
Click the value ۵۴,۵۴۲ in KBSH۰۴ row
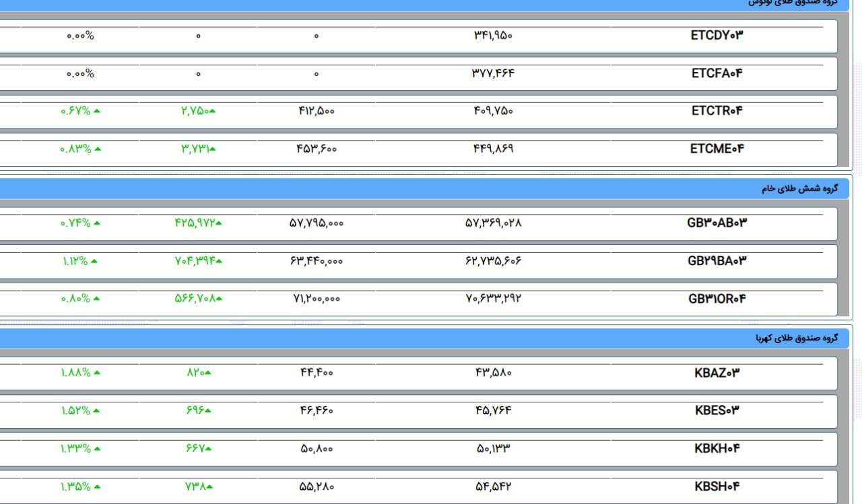coord(493,487)
